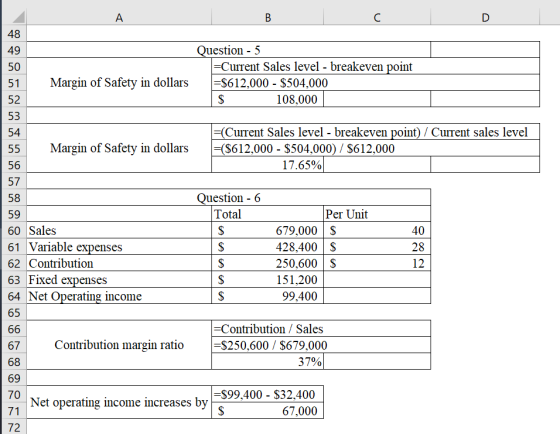560x434 pixels.
Task: Click the 428,400 variable expenses total
Action: 268,247
